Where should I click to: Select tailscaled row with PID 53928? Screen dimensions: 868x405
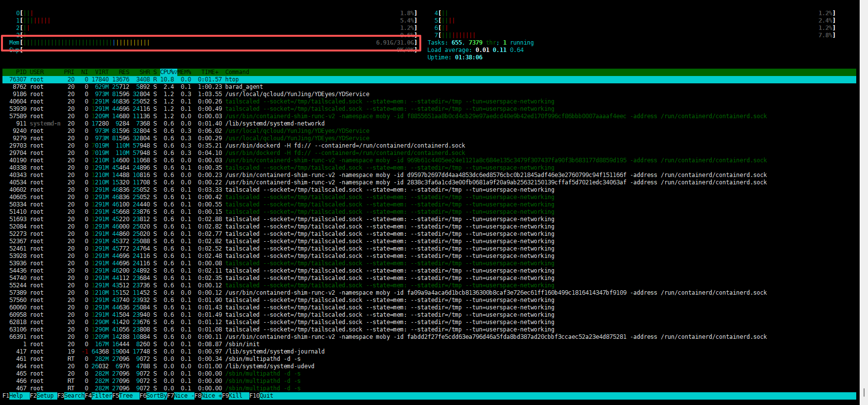coord(429,256)
